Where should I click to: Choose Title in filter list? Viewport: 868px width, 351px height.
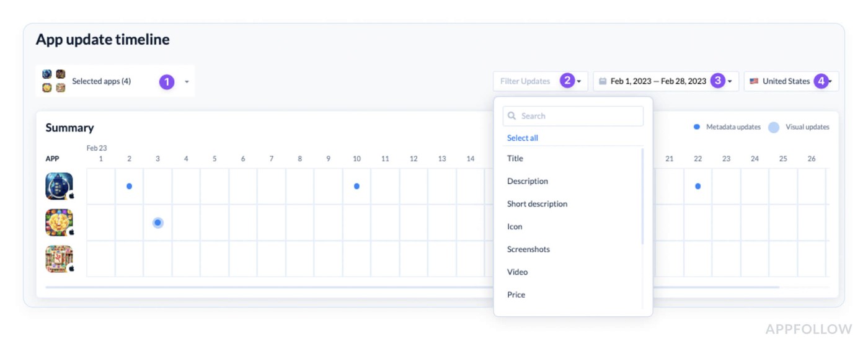click(x=515, y=159)
